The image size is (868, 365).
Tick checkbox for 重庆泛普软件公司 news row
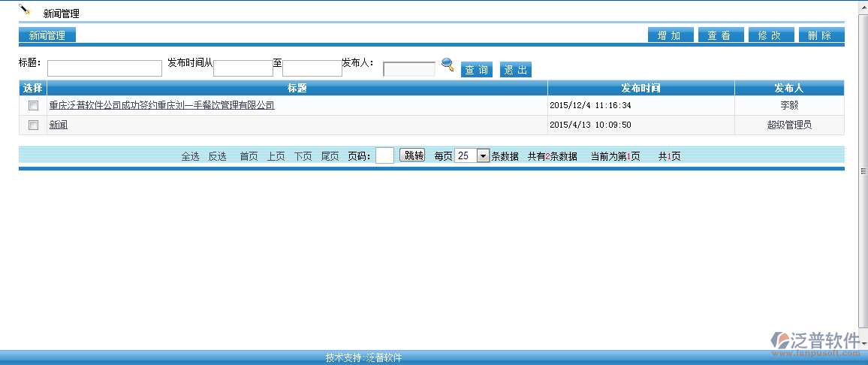[33, 106]
